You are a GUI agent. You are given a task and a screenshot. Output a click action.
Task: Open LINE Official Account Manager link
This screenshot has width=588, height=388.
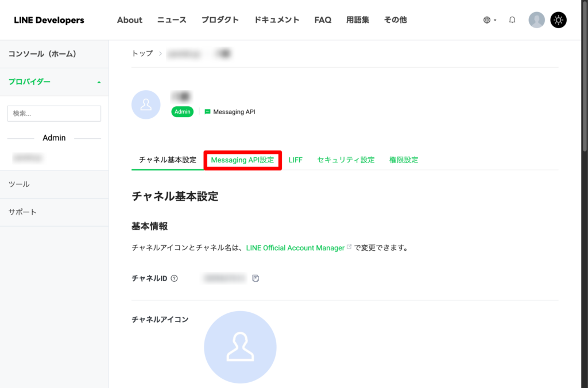[x=295, y=248]
